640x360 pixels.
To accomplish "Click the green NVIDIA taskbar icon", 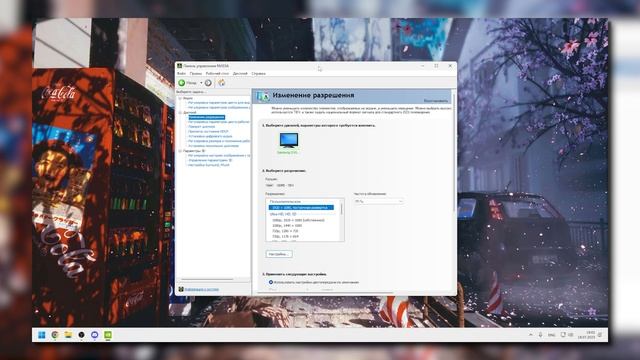I will pyautogui.click(x=108, y=335).
